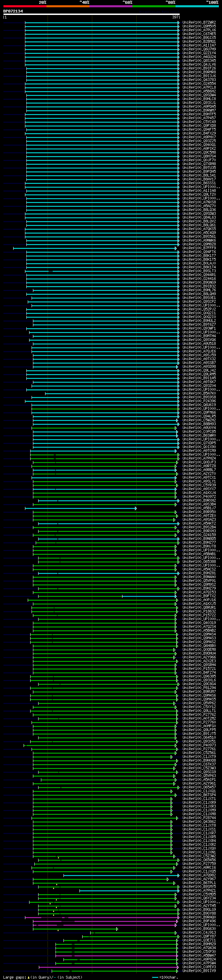
Task: Click the red 20% identity legend segment
Action: (25, 6)
